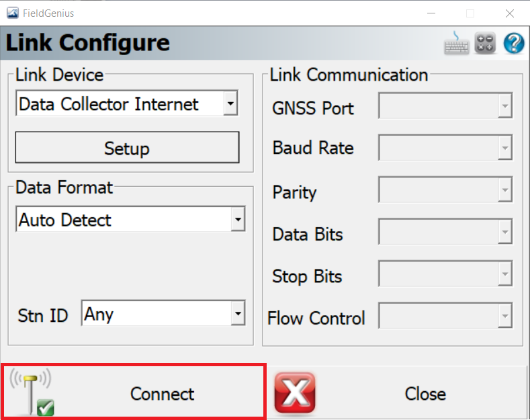Image resolution: width=530 pixels, height=420 pixels.
Task: Open the blue help question mark
Action: [x=514, y=43]
